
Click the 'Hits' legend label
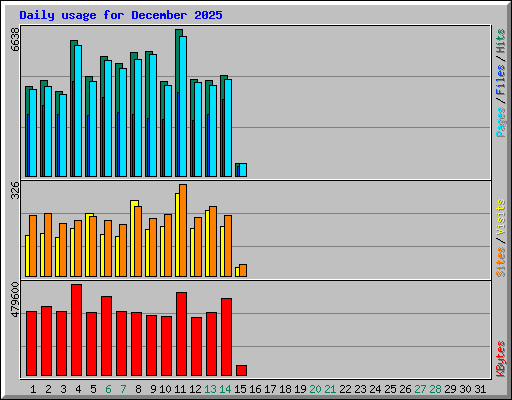(501, 41)
